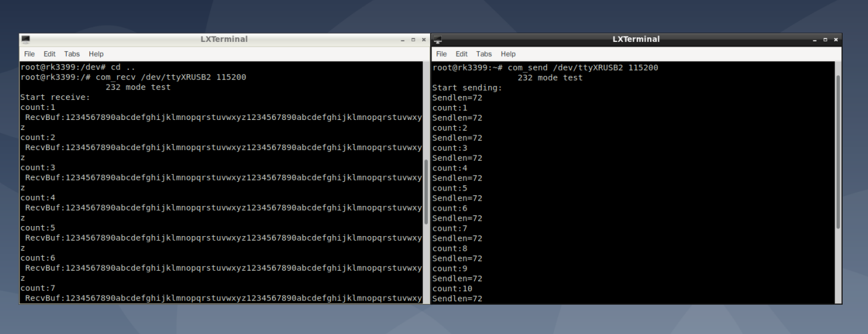Click scrollbar thumb in com_send terminal
This screenshot has width=868, height=334.
click(x=837, y=152)
